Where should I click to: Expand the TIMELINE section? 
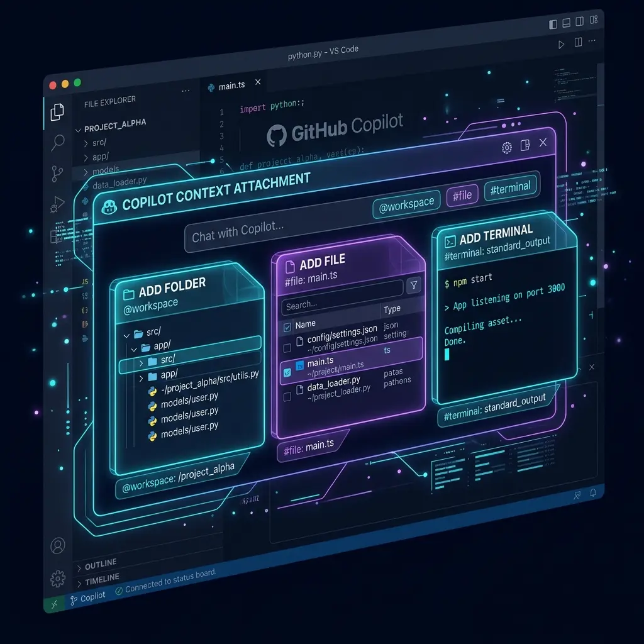[x=79, y=584]
